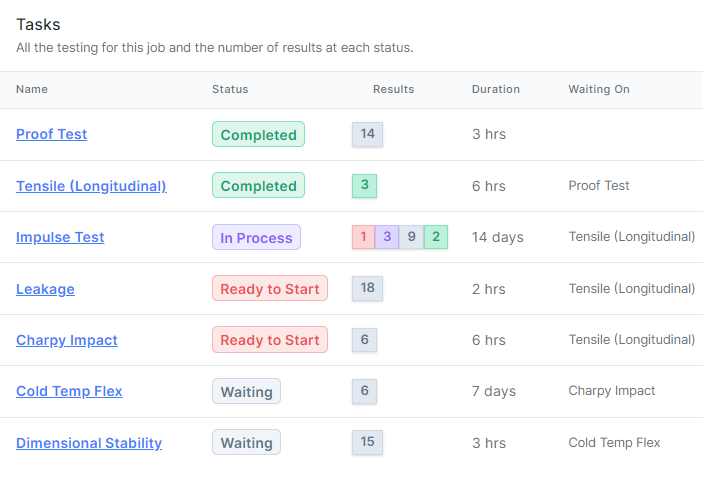The width and height of the screenshot is (703, 478).
Task: Click the Completed badge for Proof Test
Action: pos(258,134)
